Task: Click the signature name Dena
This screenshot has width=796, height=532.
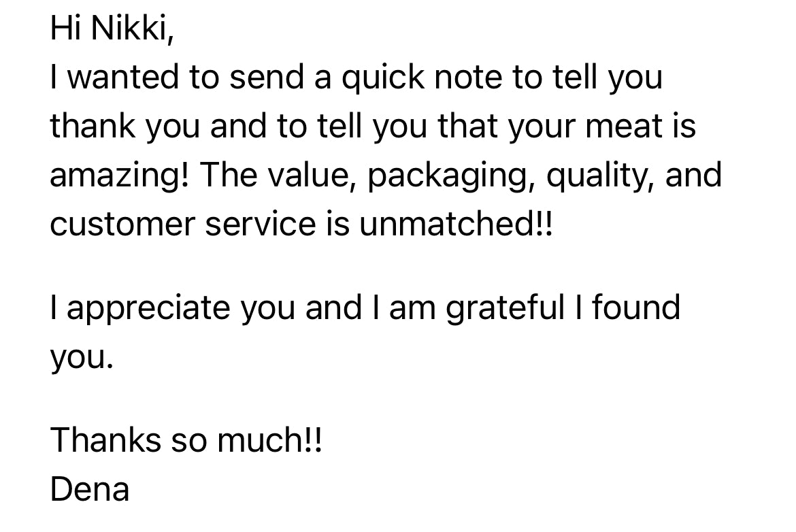Action: pyautogui.click(x=90, y=489)
